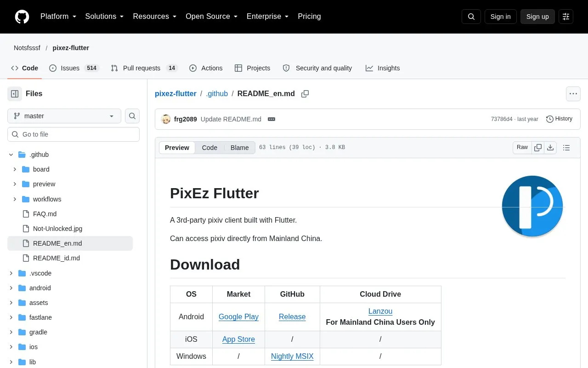Screen dimensions: 588x368
Task: Open the FAQ.md file
Action: [45, 214]
